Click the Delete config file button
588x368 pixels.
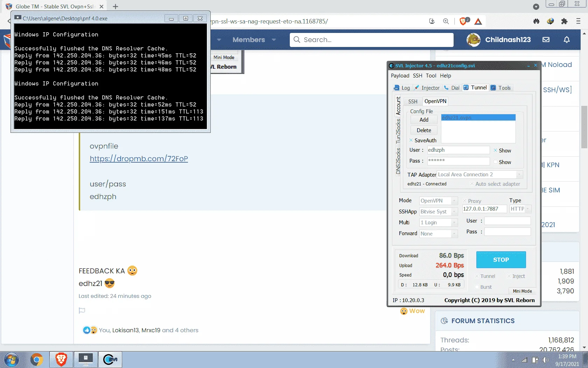pos(424,130)
